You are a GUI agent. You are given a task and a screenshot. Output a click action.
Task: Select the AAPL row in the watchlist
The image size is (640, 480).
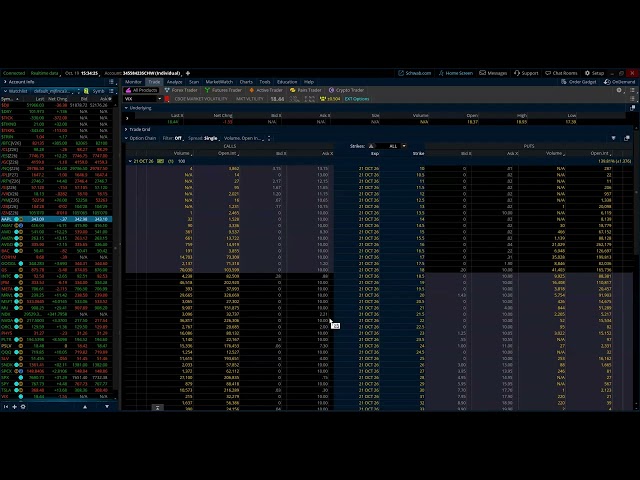pyautogui.click(x=56, y=219)
